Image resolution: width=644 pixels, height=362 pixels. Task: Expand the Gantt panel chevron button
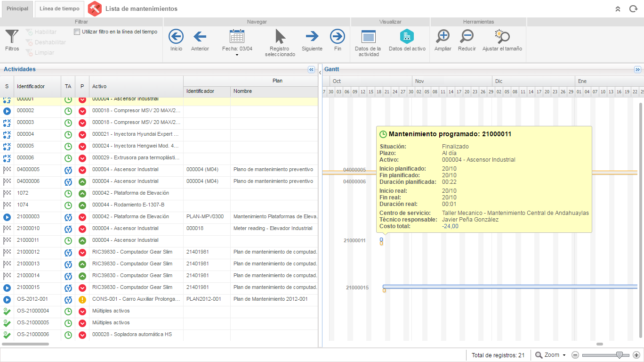pos(637,69)
